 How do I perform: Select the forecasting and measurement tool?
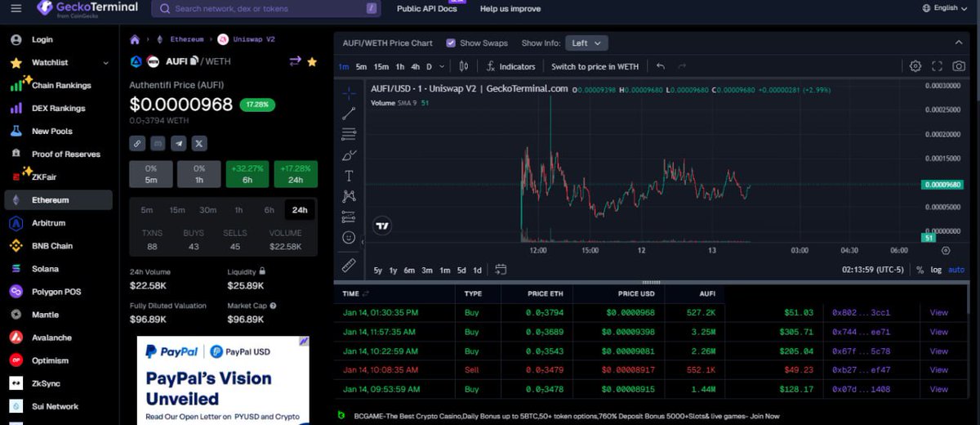(x=349, y=217)
